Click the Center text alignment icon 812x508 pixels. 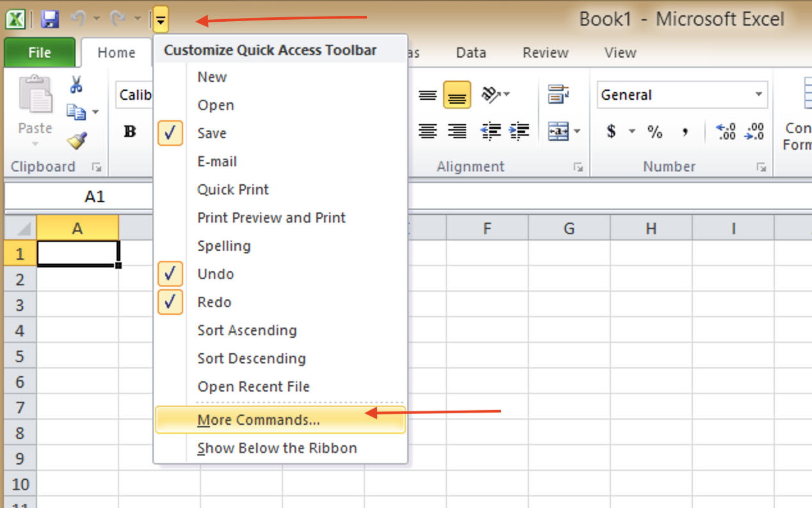click(428, 132)
